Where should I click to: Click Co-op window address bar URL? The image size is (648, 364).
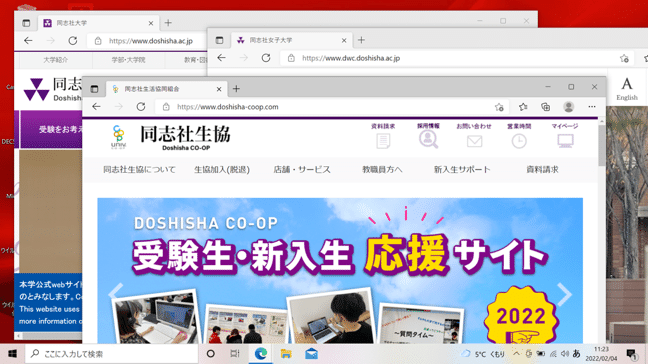228,107
